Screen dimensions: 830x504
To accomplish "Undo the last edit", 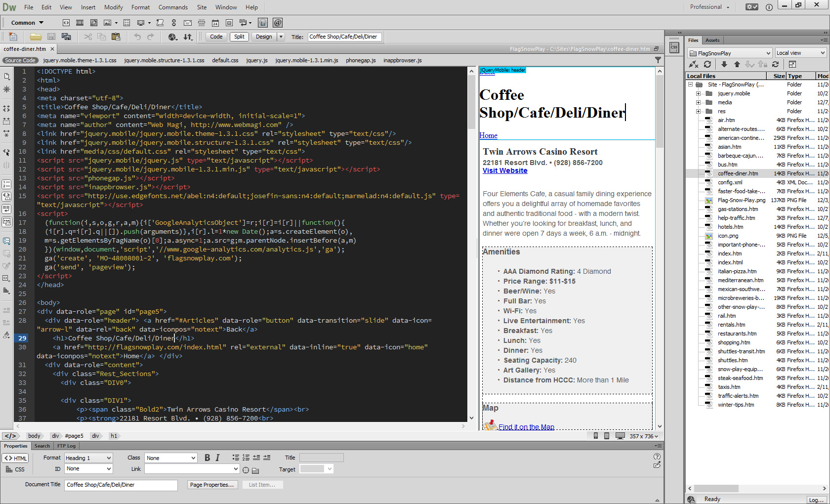I will 137,37.
